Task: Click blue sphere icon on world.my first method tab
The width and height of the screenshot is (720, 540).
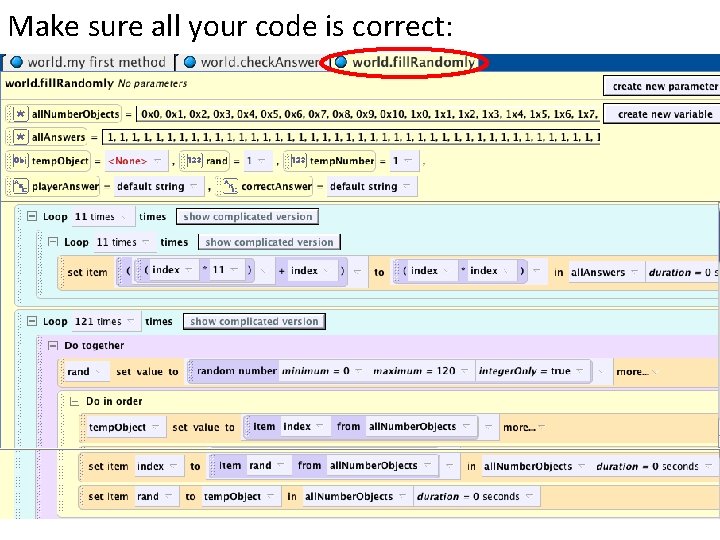Action: coord(17,62)
